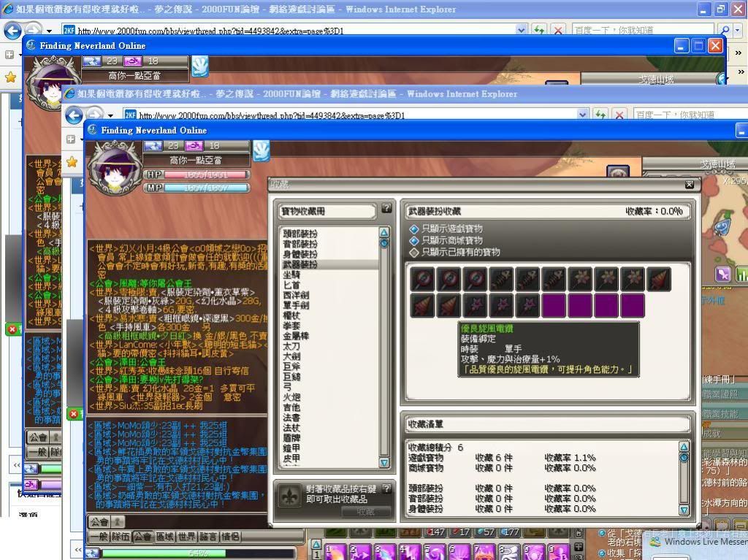Click the fleur-de-lis collection slot icon
Viewport: 748px width, 560px height.
click(289, 496)
